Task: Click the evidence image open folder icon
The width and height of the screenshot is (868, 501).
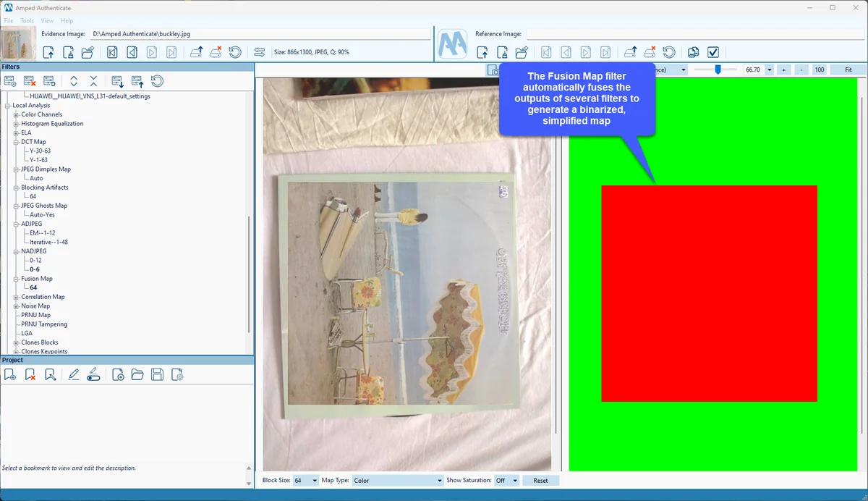Action: point(88,52)
